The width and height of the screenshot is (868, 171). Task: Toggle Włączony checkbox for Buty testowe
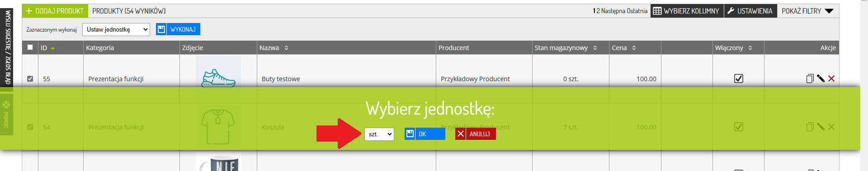click(739, 79)
